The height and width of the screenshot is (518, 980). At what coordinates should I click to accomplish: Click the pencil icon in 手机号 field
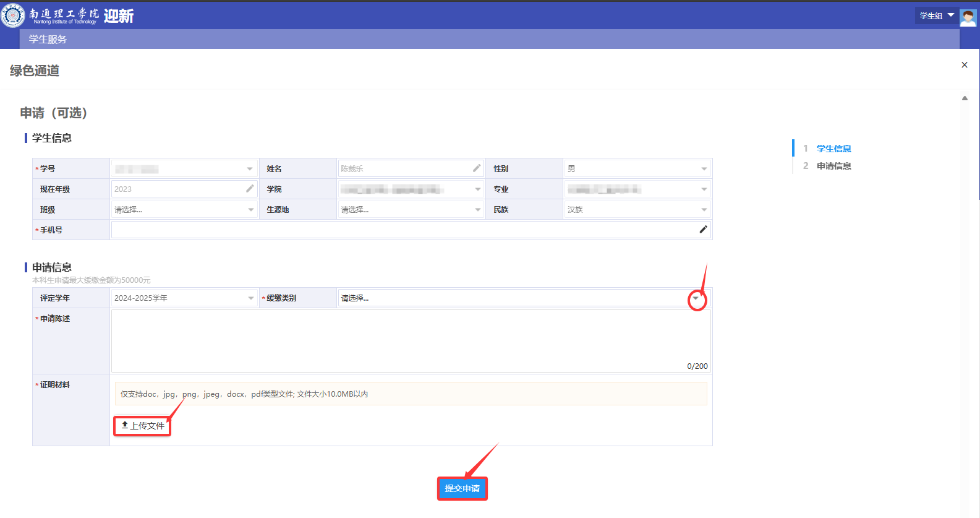(703, 230)
